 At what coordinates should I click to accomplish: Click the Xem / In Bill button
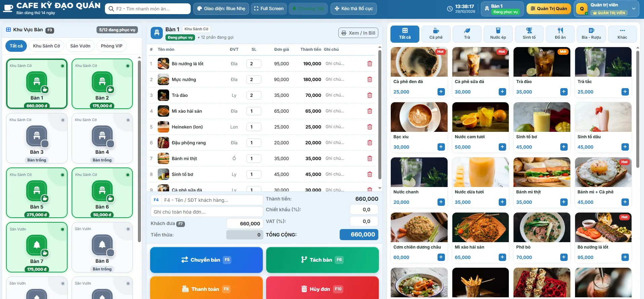[x=358, y=33]
